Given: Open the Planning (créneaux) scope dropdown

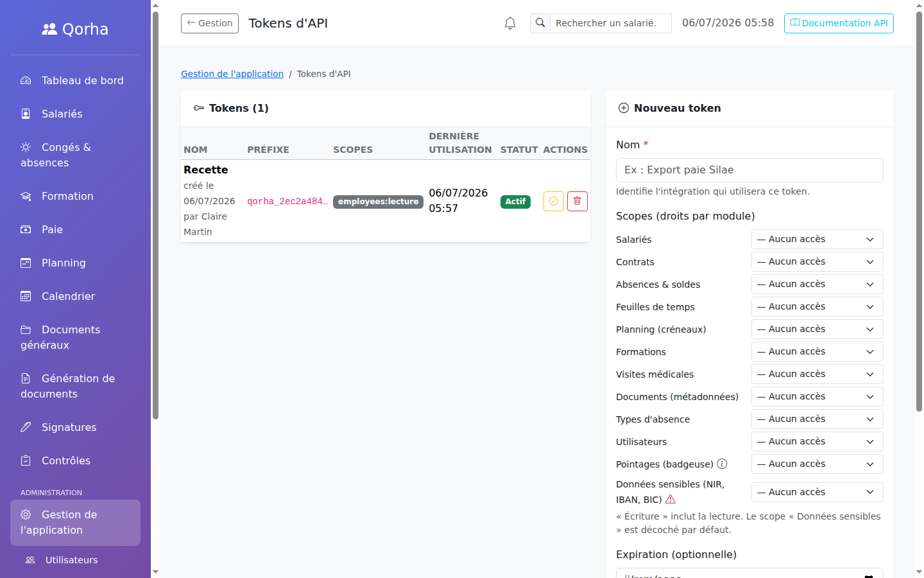Looking at the screenshot, I should [x=817, y=329].
